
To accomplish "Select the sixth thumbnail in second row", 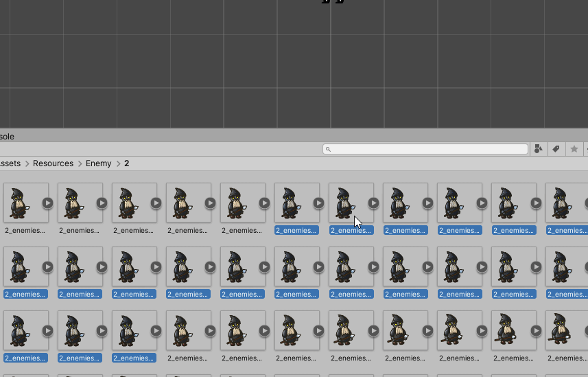I will click(297, 266).
